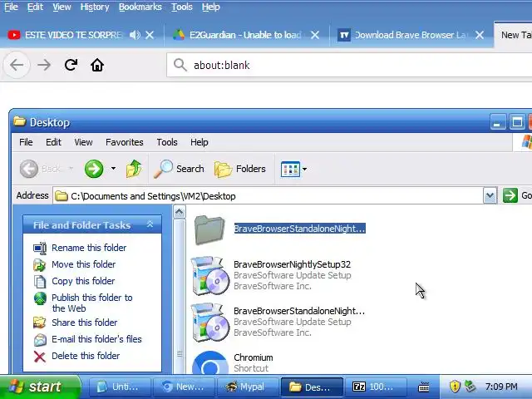Select the BraveBrowserStandaloneNight folder icon

tap(209, 229)
